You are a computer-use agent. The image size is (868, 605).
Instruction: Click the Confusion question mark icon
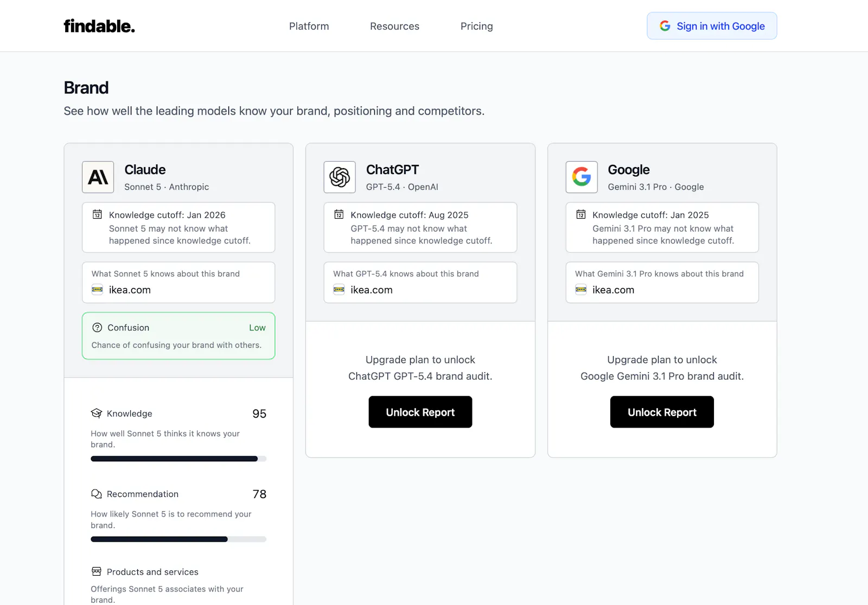97,328
